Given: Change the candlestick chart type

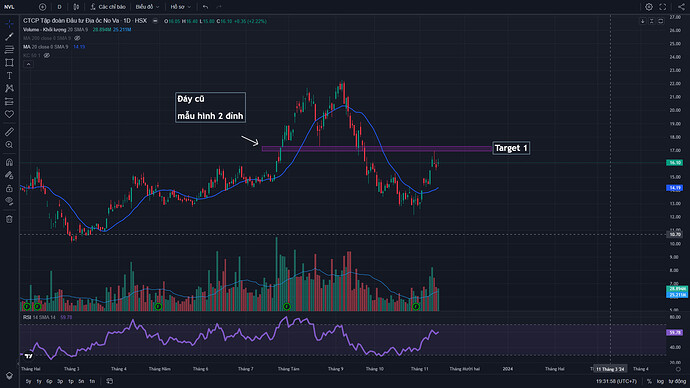Looking at the screenshot, I should tap(76, 7).
